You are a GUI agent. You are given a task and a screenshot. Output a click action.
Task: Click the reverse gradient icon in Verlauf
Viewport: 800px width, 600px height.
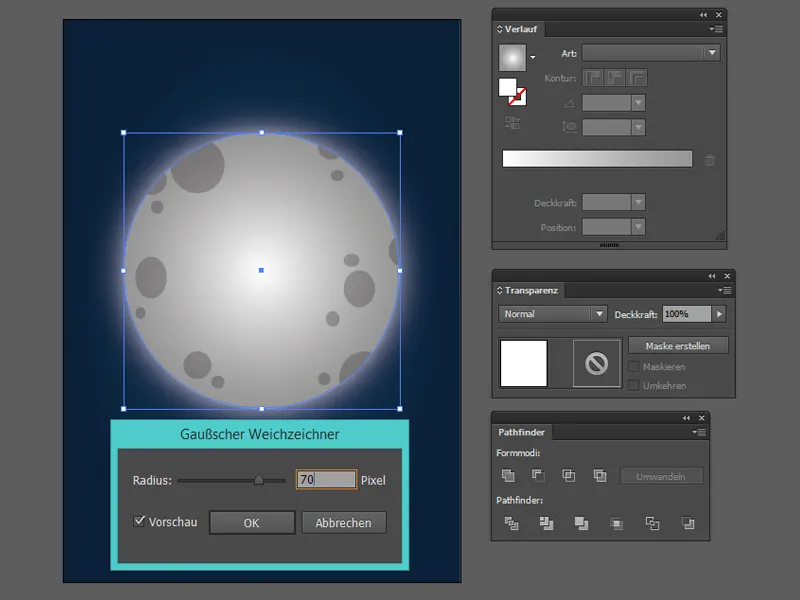point(512,123)
